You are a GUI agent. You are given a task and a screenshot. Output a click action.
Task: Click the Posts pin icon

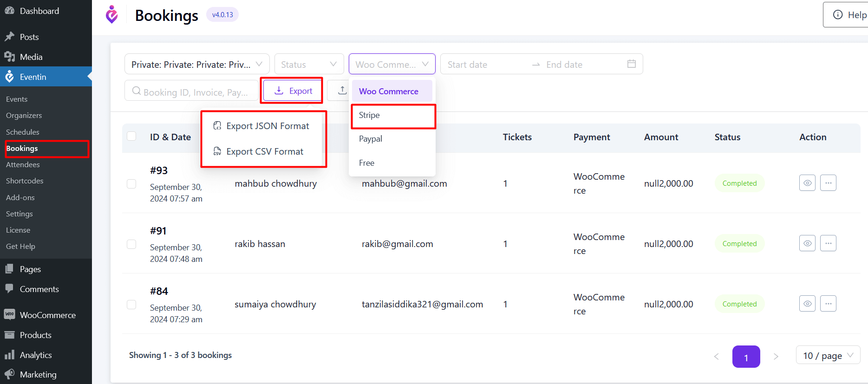[x=9, y=37]
